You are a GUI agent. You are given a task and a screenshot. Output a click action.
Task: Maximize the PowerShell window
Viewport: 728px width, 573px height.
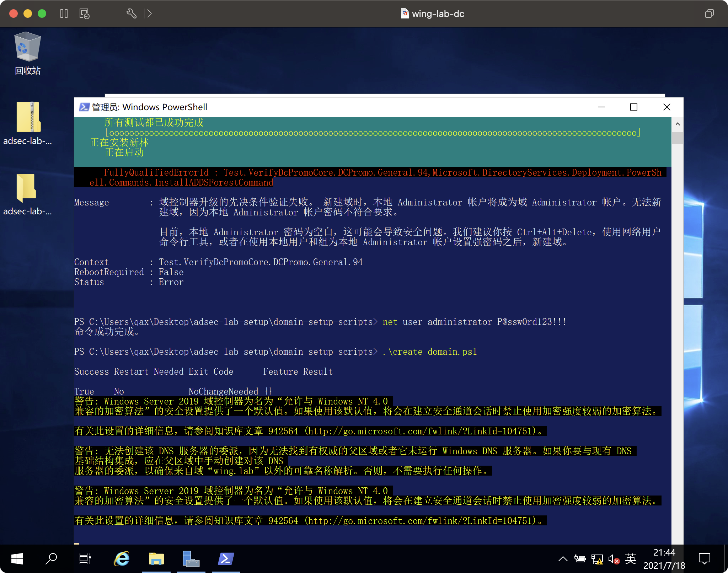[x=634, y=107]
